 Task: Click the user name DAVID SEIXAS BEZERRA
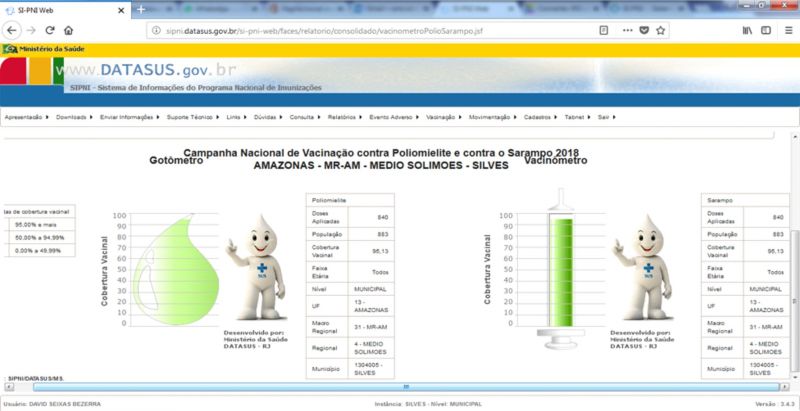(65, 404)
